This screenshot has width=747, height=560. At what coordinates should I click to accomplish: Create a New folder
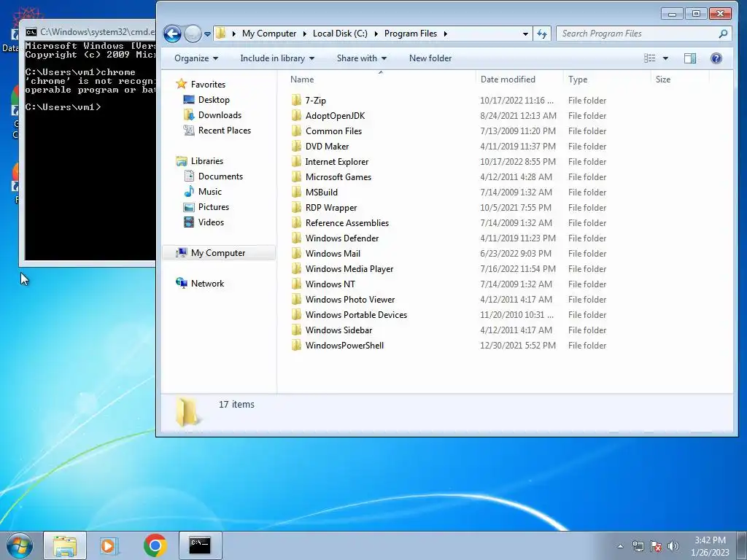click(x=430, y=58)
